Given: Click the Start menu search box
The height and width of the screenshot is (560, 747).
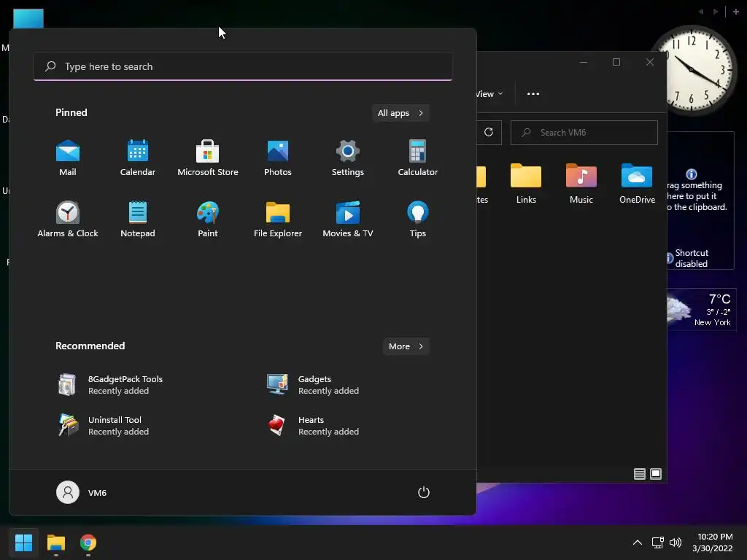Looking at the screenshot, I should 243,66.
